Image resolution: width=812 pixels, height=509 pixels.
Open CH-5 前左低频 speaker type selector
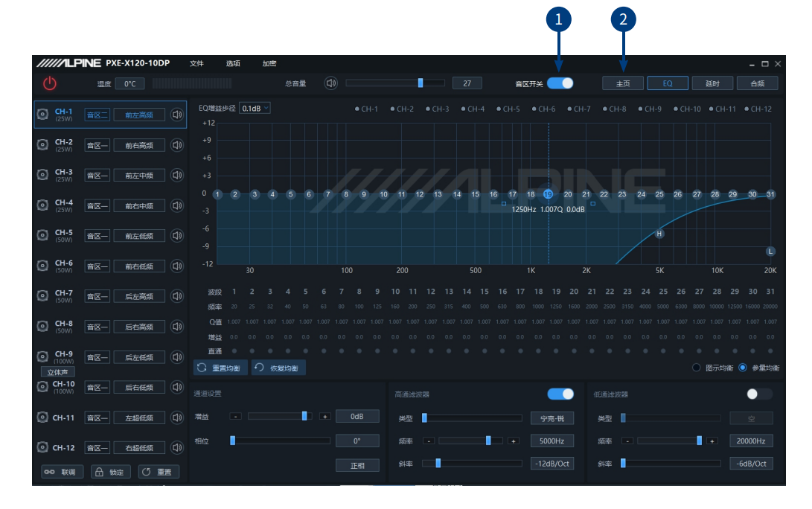[x=139, y=236]
